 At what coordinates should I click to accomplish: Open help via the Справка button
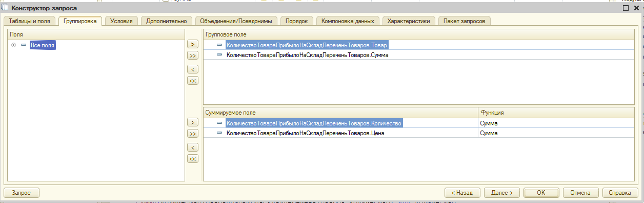pyautogui.click(x=620, y=193)
